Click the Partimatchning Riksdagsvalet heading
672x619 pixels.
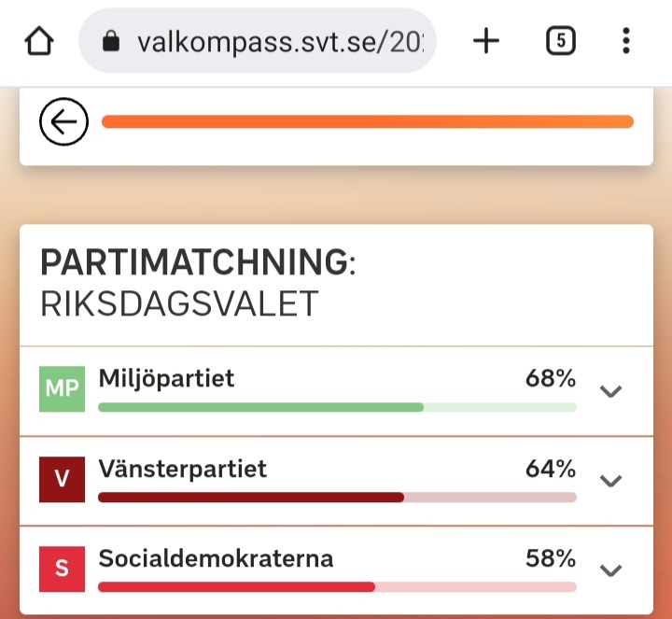click(198, 282)
